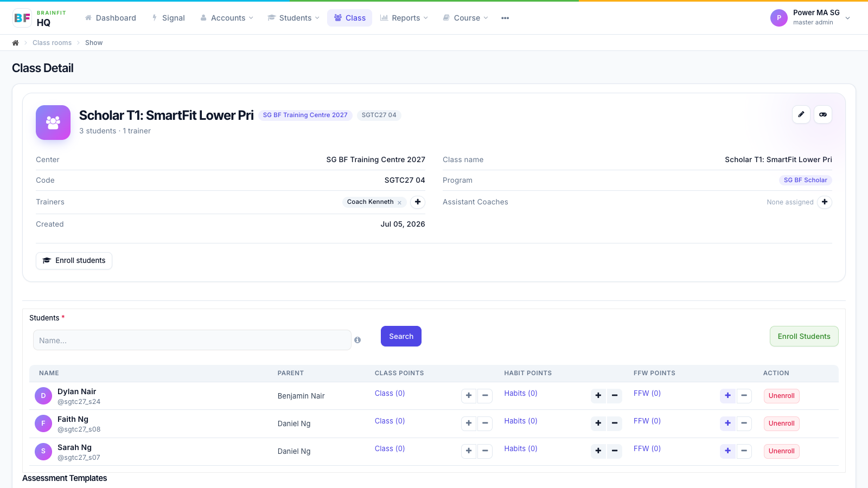Screen dimensions: 868x488
Task: Click the student Name search field
Action: [x=192, y=340]
